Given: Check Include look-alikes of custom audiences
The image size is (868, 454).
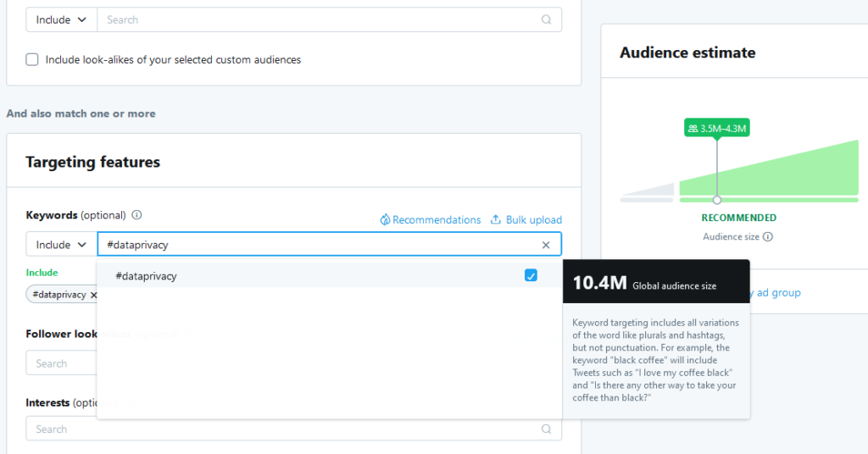Looking at the screenshot, I should [32, 60].
